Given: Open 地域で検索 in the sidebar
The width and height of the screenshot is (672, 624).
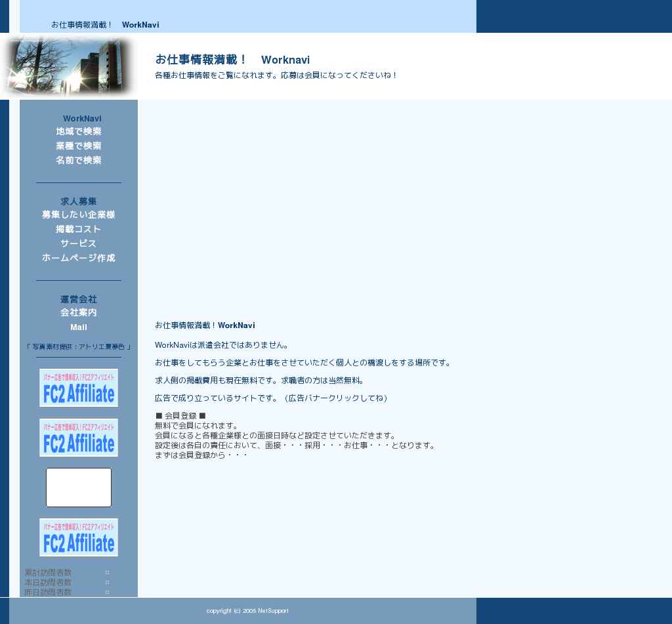Looking at the screenshot, I should [x=79, y=132].
